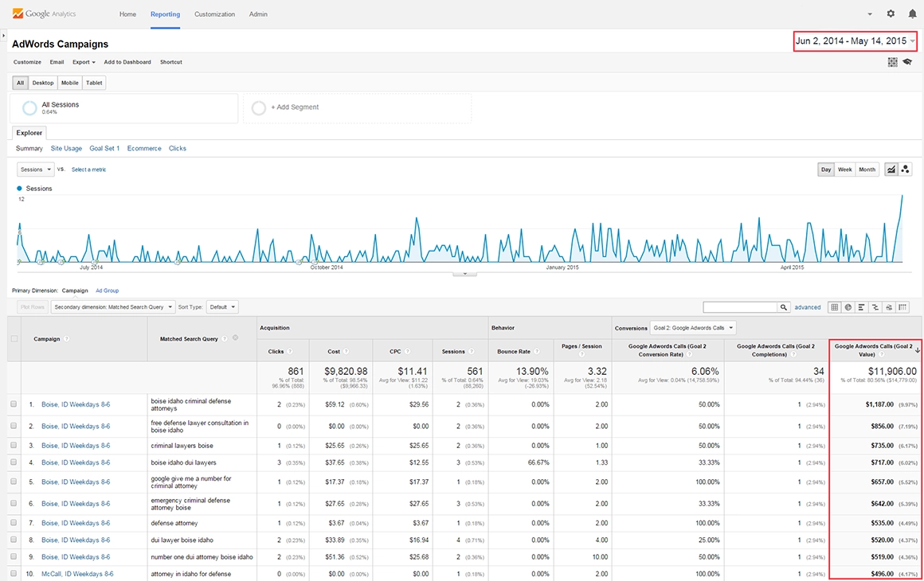The image size is (924, 581).
Task: Click Add Segment
Action: point(295,107)
